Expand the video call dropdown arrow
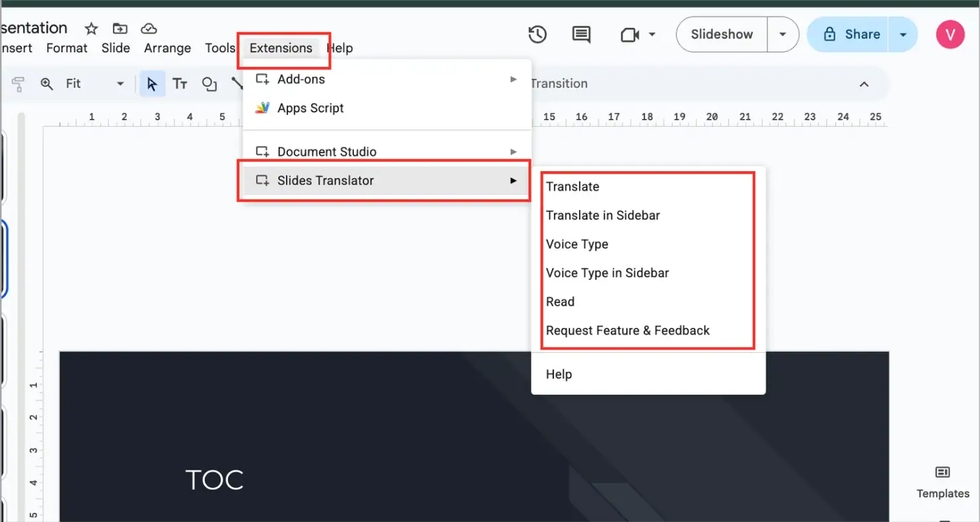The height and width of the screenshot is (522, 980). click(x=652, y=34)
